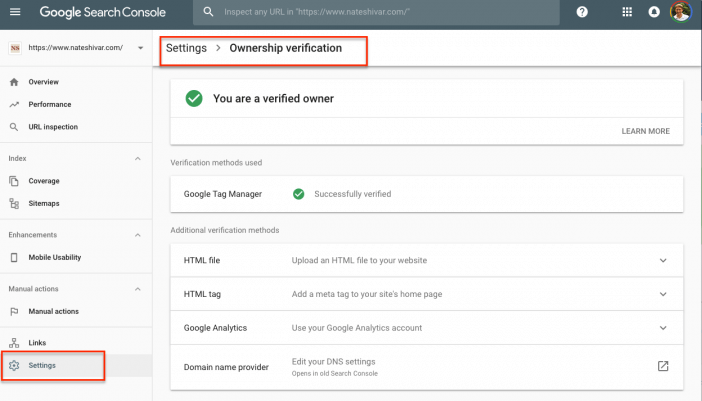Click "Ownership verification" breadcrumb title
The width and height of the screenshot is (702, 401).
[286, 48]
